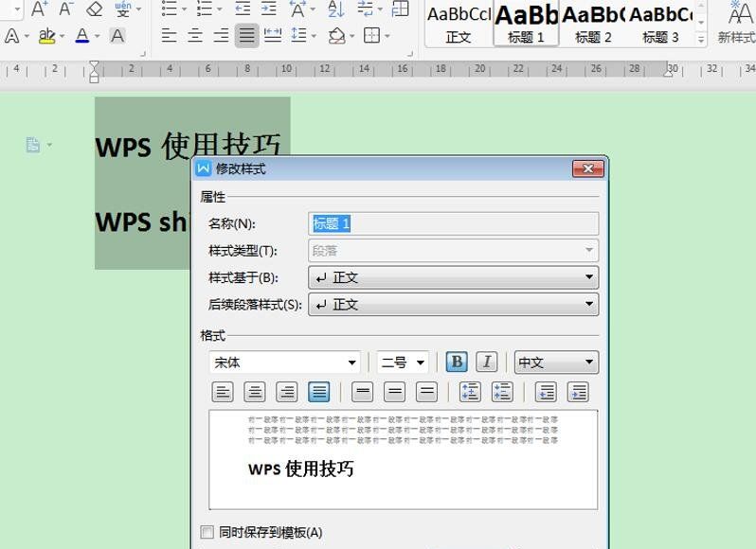Select the 标题 2 style in the gallery
The height and width of the screenshot is (549, 756).
[x=593, y=23]
